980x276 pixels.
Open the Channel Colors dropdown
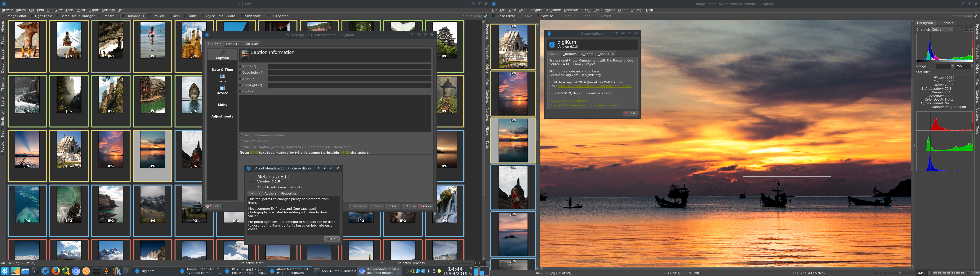point(942,30)
